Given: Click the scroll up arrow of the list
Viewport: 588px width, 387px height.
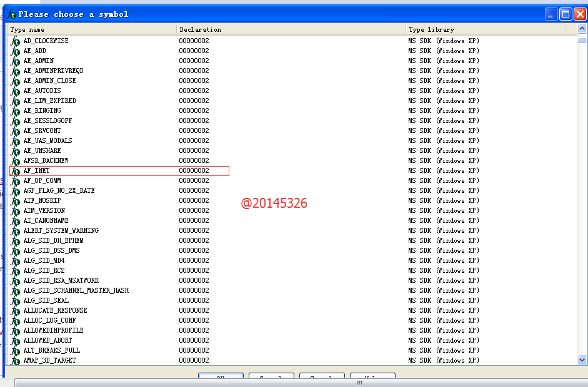Looking at the screenshot, I should coord(582,29).
